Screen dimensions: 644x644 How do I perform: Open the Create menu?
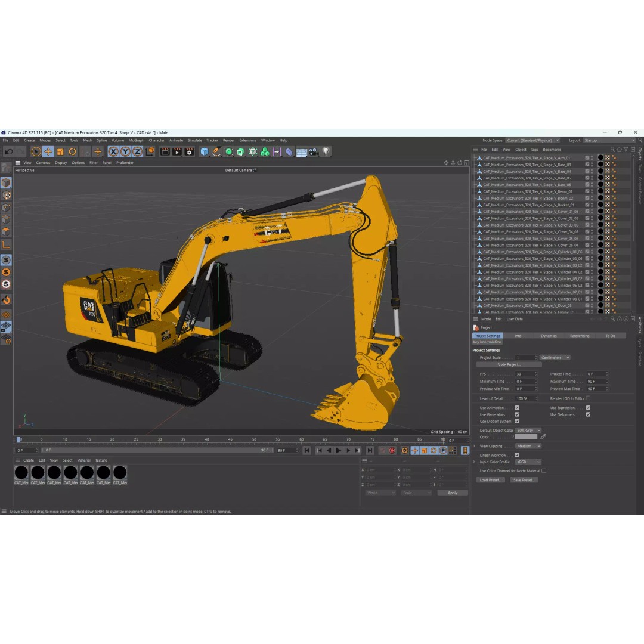pyautogui.click(x=30, y=141)
